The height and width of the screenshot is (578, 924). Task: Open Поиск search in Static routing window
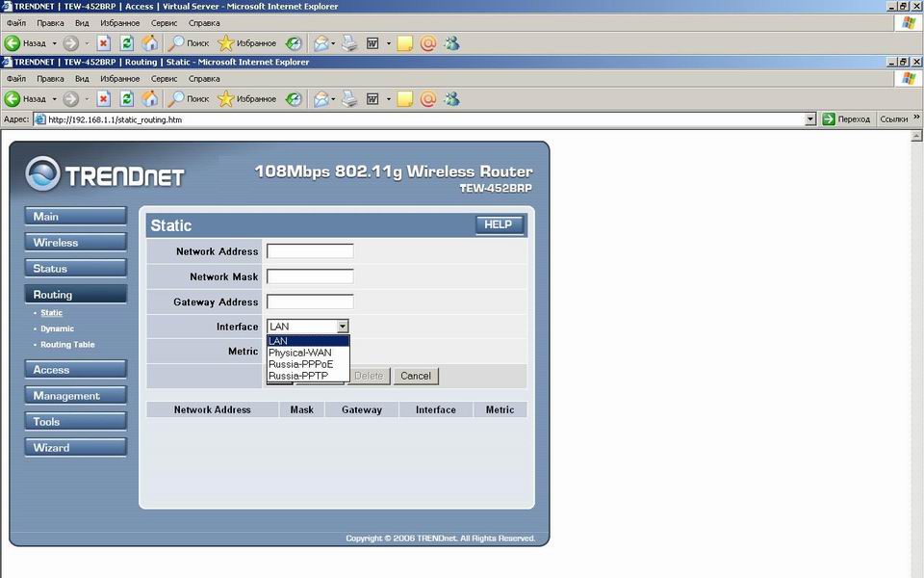coord(189,98)
